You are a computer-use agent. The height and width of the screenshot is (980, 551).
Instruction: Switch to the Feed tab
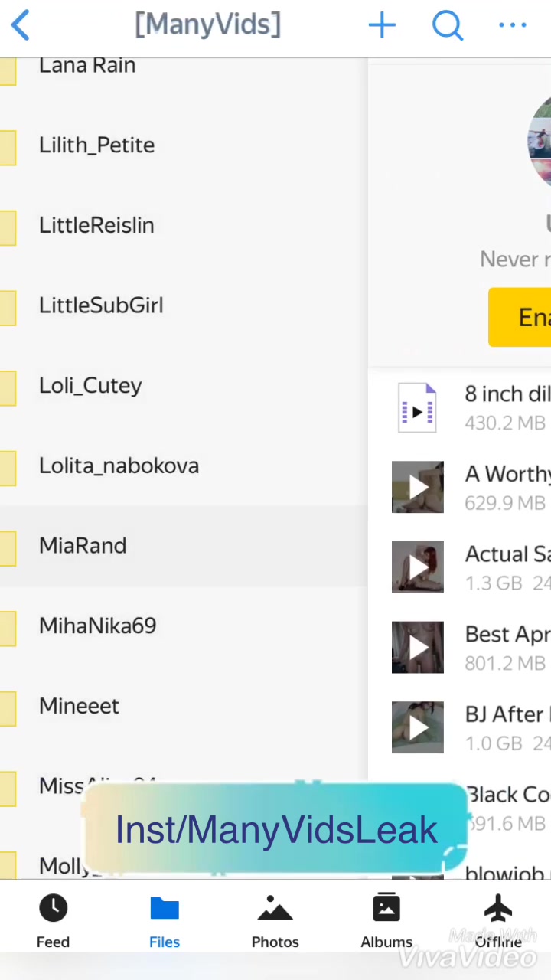click(x=53, y=921)
